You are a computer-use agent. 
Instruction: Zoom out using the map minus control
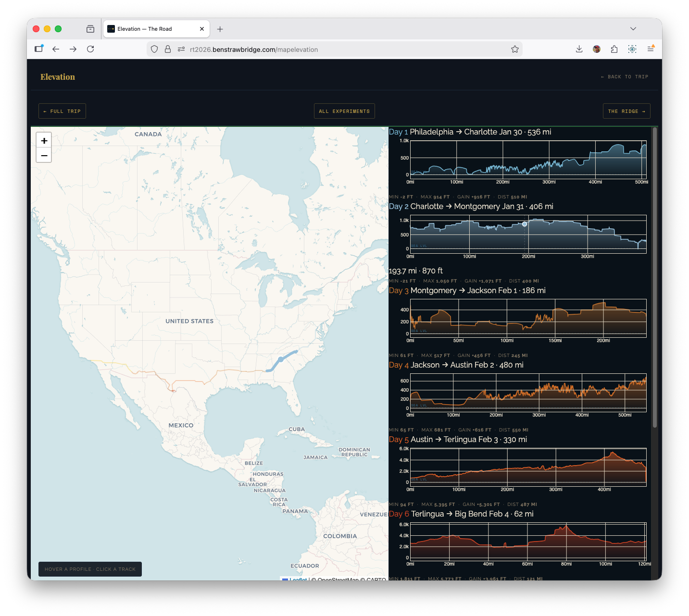(x=44, y=155)
